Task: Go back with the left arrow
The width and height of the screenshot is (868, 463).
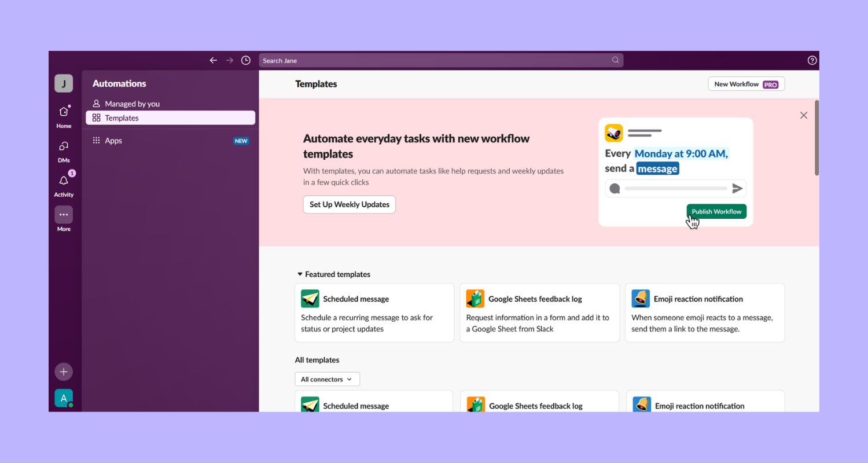Action: click(x=214, y=60)
